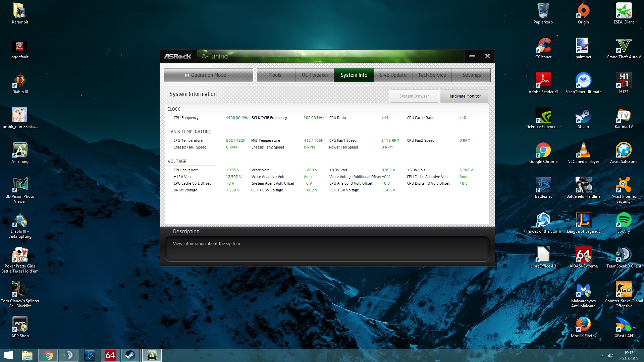This screenshot has width=644, height=362.
Task: Click the System Browser button
Action: (414, 96)
